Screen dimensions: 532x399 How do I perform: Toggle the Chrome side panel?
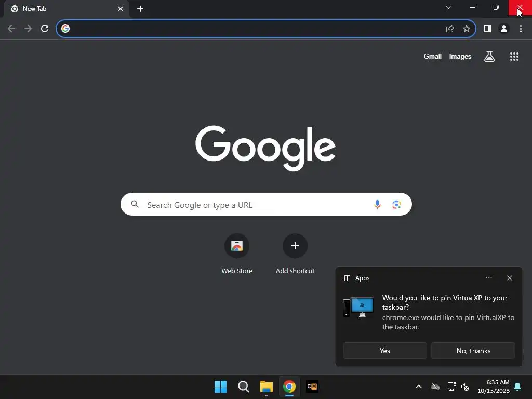(487, 29)
